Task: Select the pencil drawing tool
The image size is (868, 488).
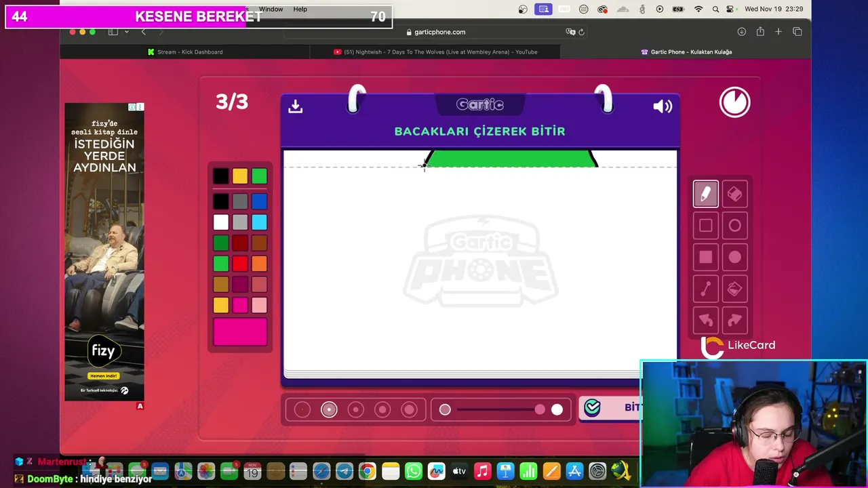Action: (x=705, y=194)
